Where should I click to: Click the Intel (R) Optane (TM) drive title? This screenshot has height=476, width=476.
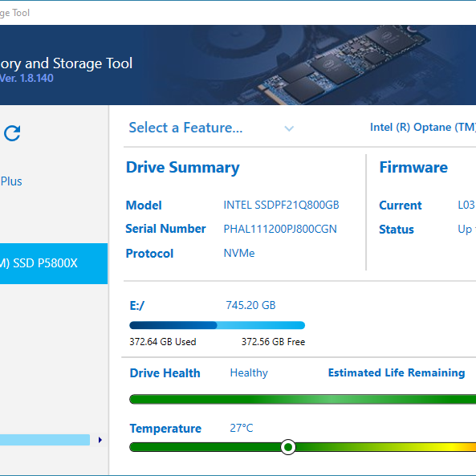tap(423, 127)
